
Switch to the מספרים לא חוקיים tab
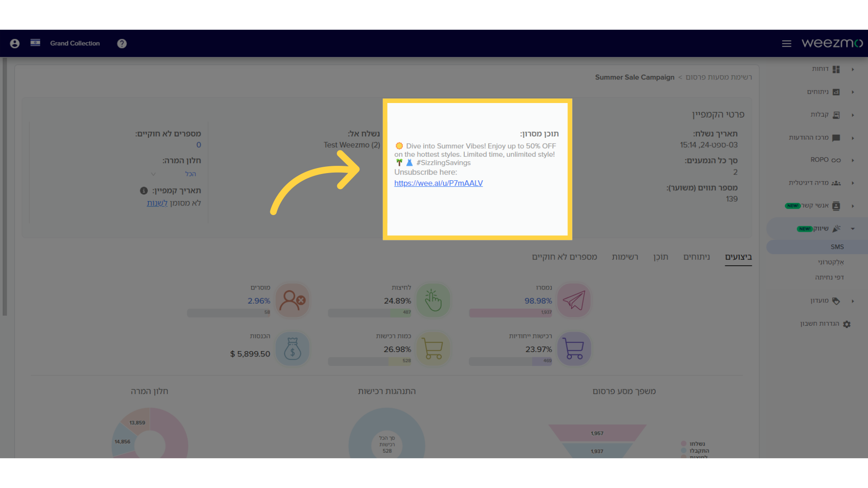click(565, 257)
